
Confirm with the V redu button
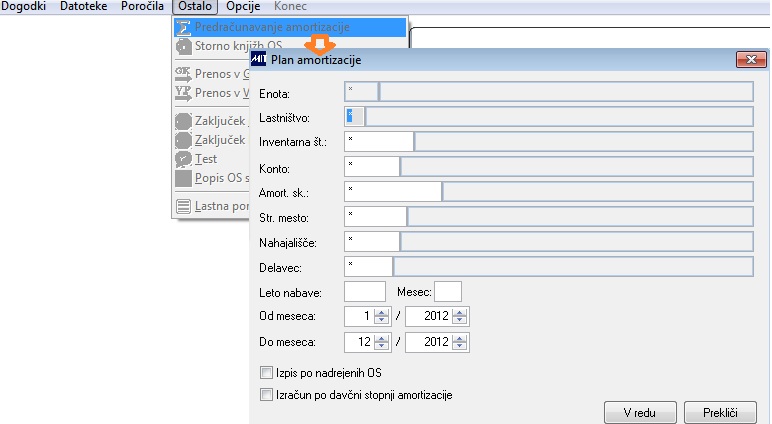pyautogui.click(x=640, y=413)
